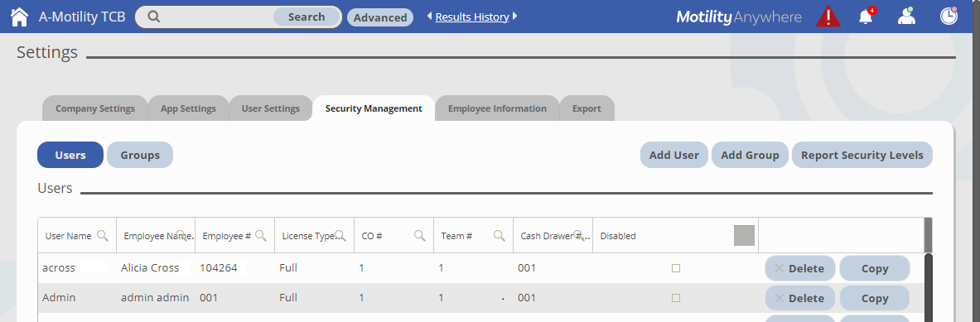This screenshot has height=322, width=980.
Task: Open the notifications bell
Action: (867, 17)
